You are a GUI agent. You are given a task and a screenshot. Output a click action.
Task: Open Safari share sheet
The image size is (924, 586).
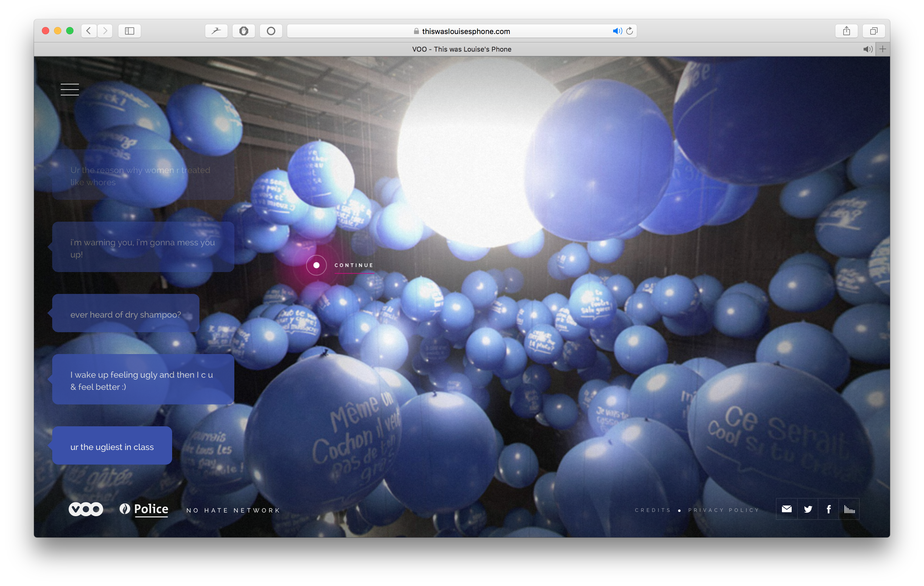846,31
